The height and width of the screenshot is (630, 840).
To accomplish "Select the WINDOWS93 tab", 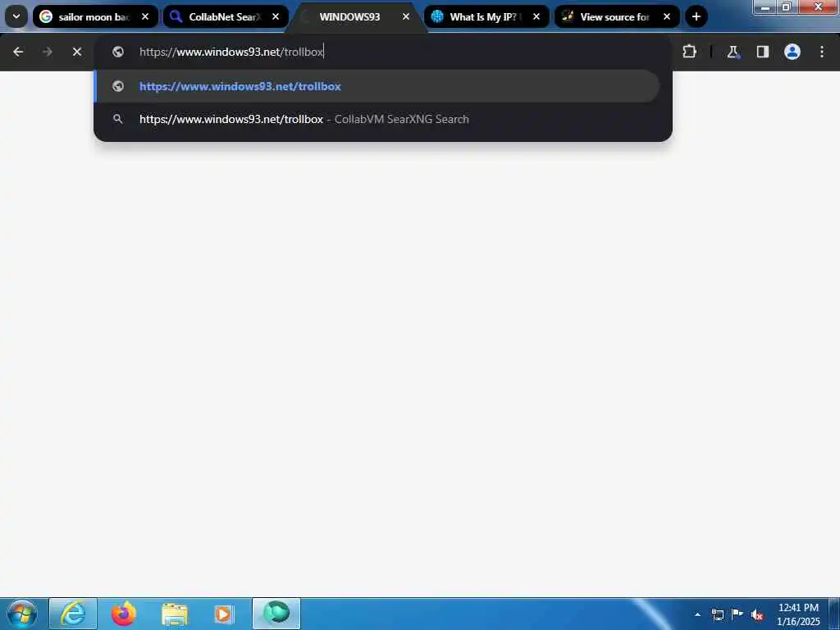I will point(356,16).
